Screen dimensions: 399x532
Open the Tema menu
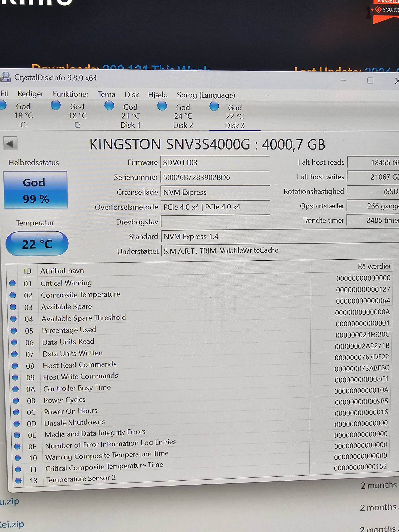[x=106, y=94]
